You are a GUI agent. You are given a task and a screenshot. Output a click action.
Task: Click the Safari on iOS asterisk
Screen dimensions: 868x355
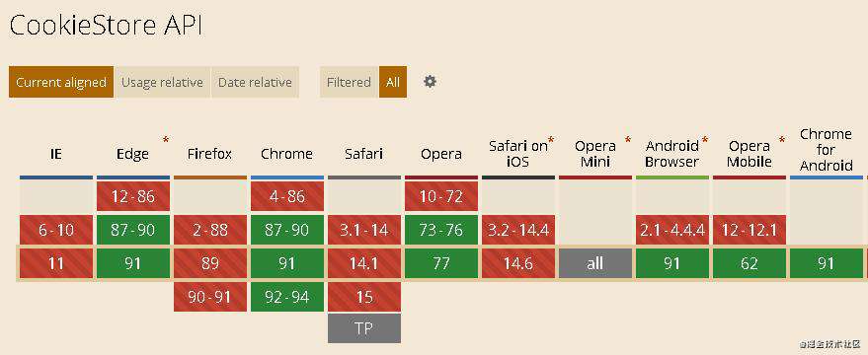point(551,139)
